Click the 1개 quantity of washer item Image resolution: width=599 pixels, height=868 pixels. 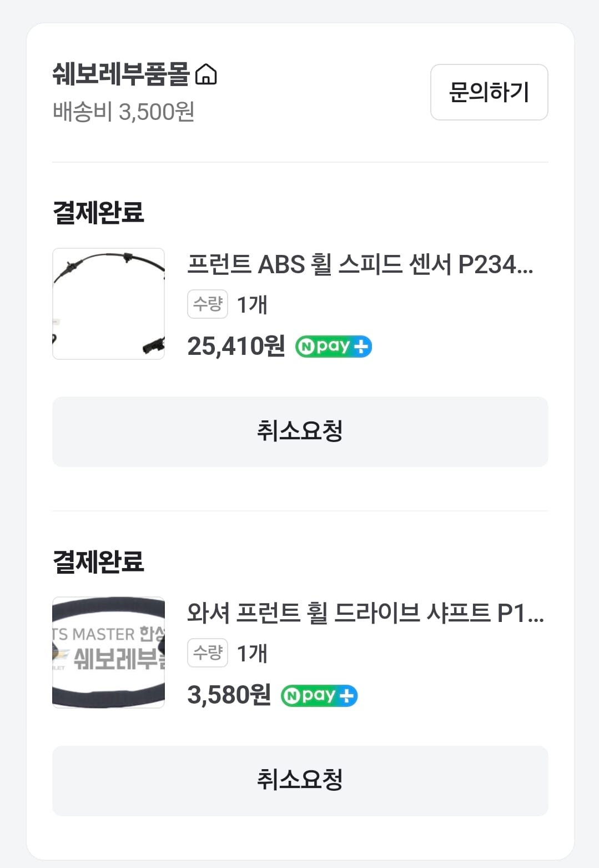(x=252, y=654)
